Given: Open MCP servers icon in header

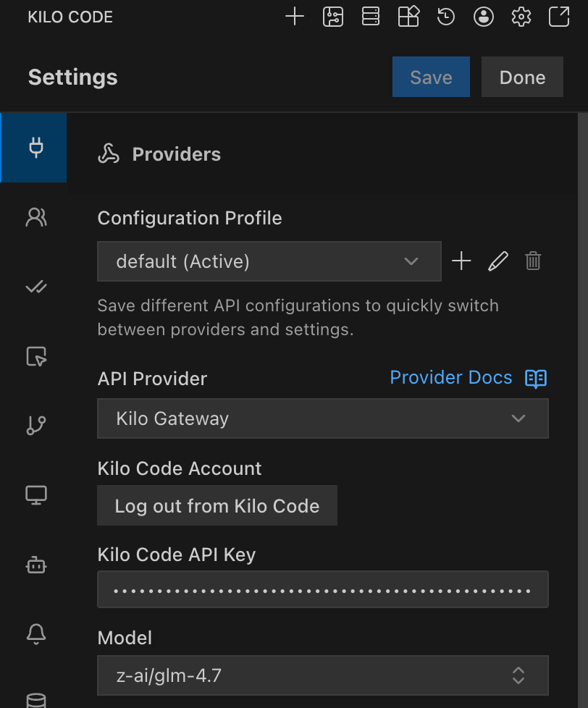Looking at the screenshot, I should coord(370,17).
